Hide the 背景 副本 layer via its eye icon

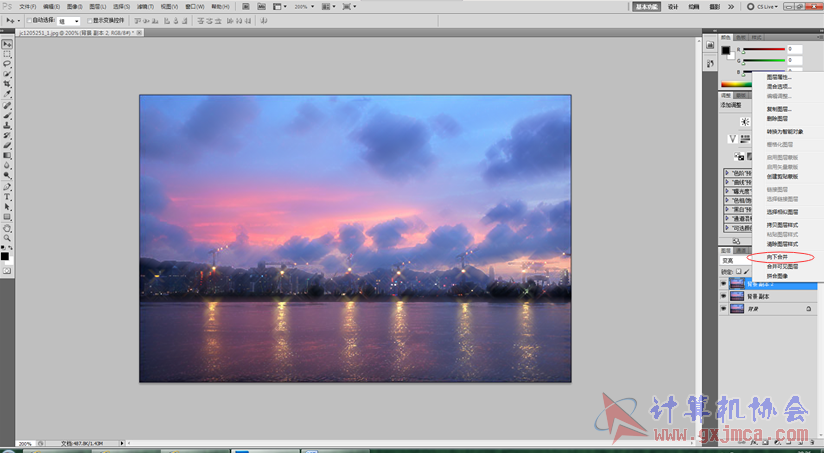[x=725, y=297]
